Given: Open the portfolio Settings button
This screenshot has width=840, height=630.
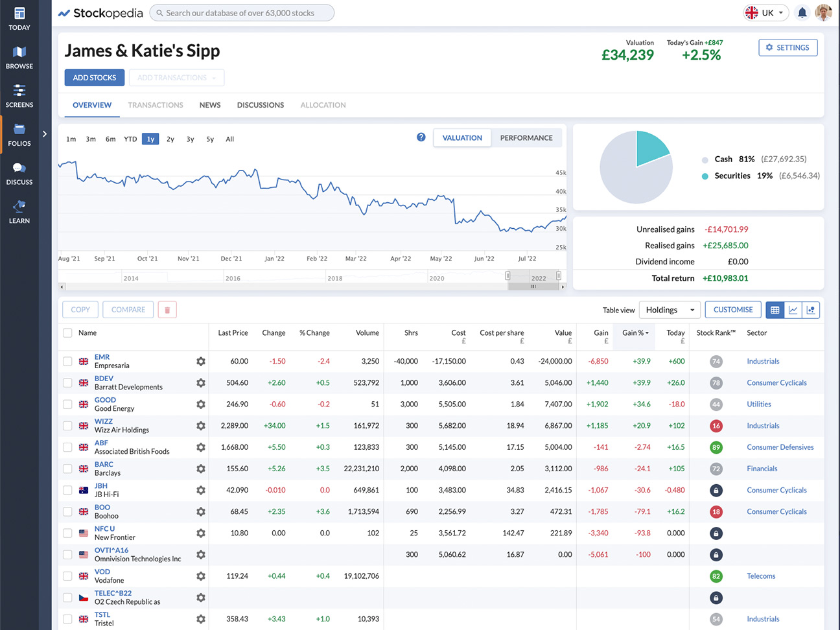Looking at the screenshot, I should [x=788, y=47].
